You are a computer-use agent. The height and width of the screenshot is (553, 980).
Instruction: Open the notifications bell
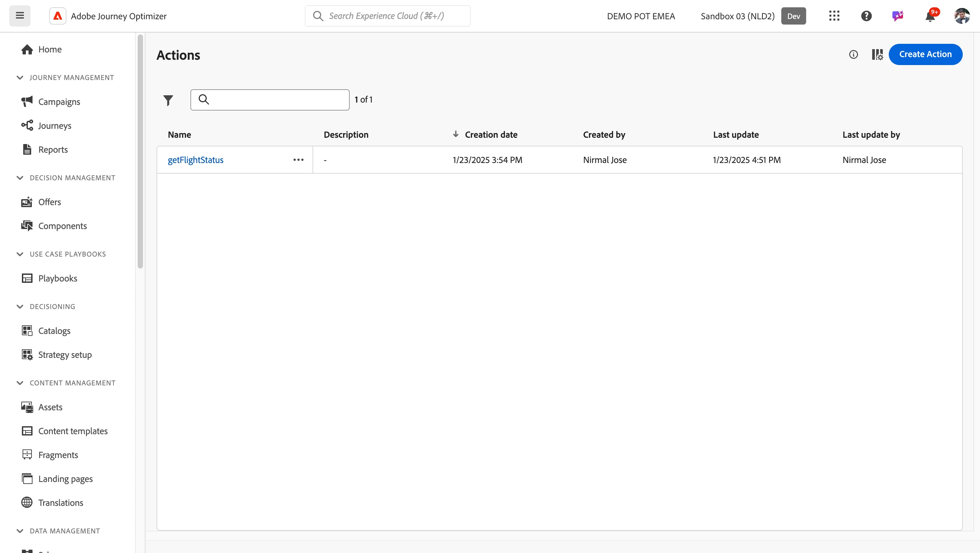(x=931, y=16)
